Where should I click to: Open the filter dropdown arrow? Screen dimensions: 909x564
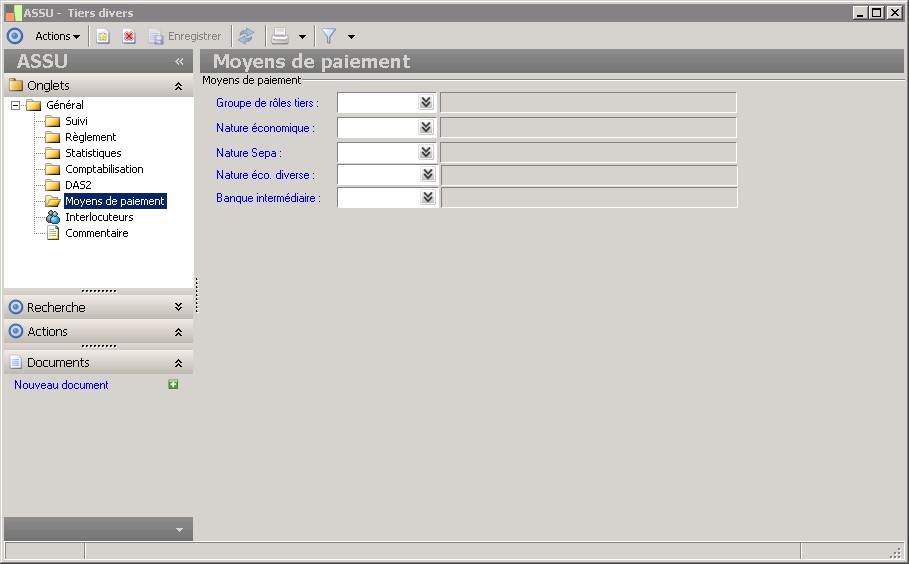pos(351,37)
